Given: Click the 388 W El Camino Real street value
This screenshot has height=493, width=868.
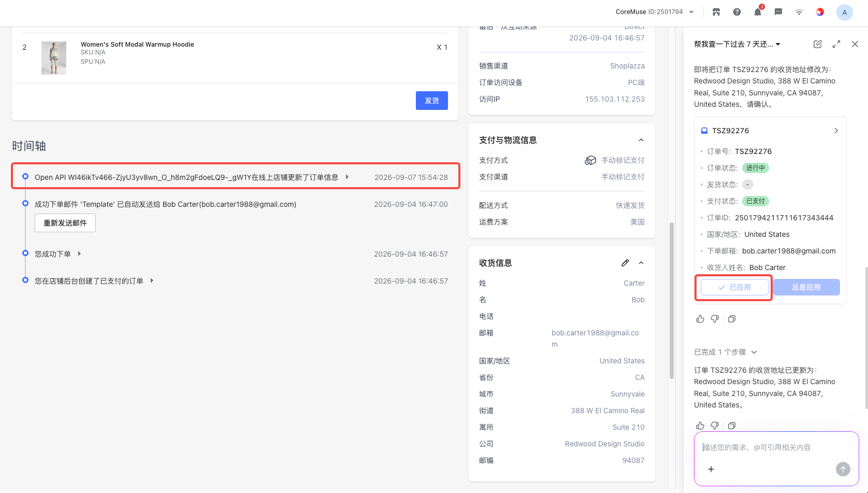Looking at the screenshot, I should [x=607, y=411].
